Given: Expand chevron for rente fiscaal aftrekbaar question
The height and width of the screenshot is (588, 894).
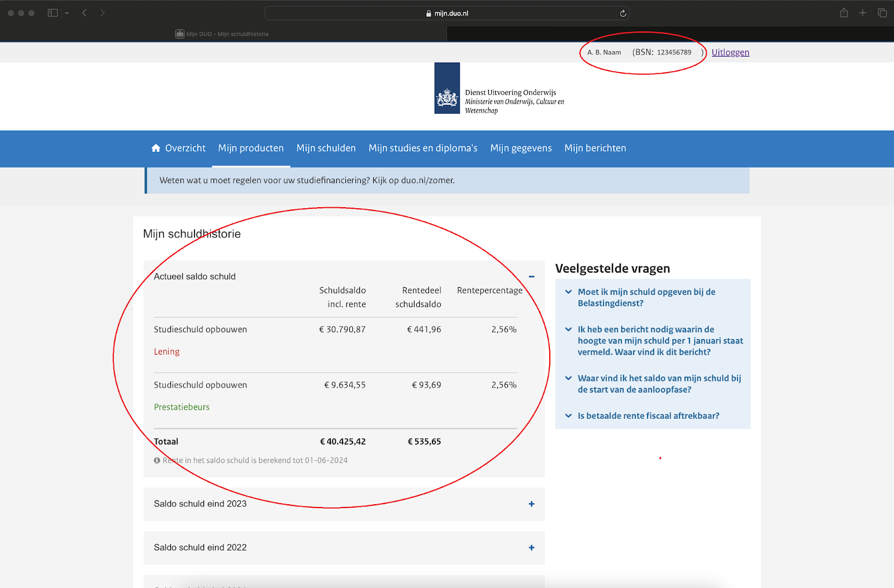Looking at the screenshot, I should 568,416.
